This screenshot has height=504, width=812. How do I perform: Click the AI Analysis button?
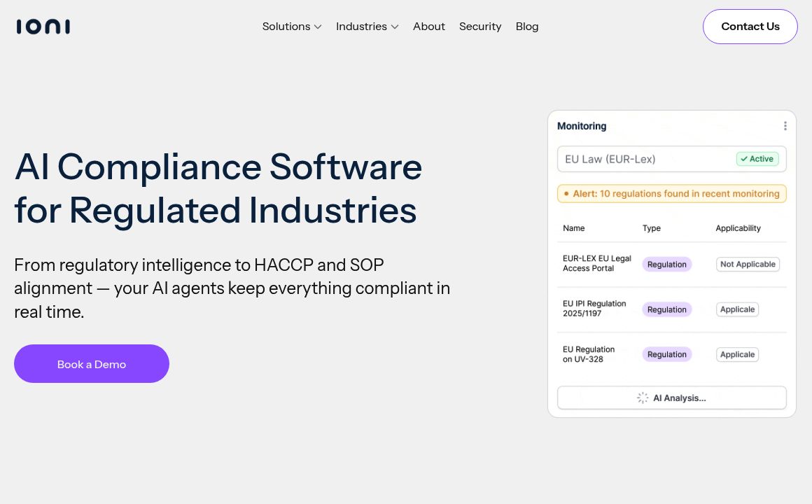[x=671, y=398]
